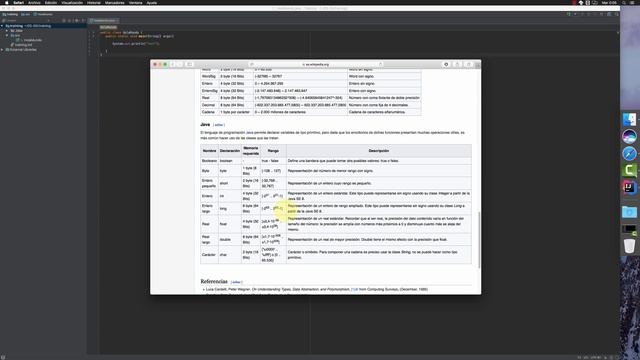Open the Archivo menu
640x360 pixels.
(34, 2)
